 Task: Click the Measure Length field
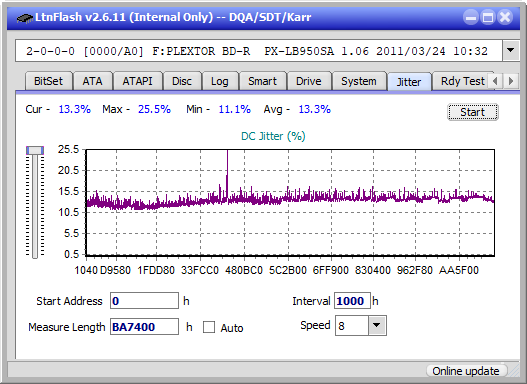tap(145, 327)
